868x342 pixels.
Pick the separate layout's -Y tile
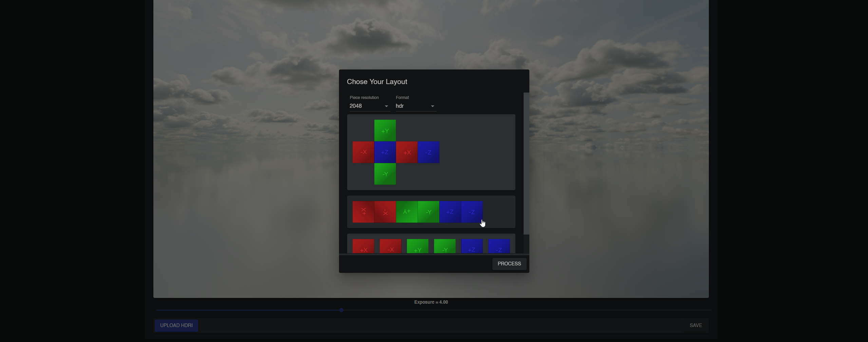[x=445, y=246]
